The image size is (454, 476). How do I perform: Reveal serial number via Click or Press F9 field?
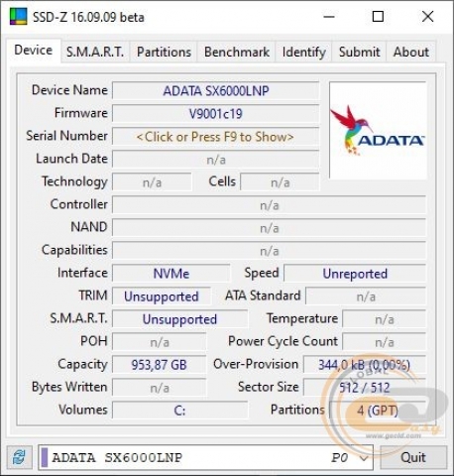[x=215, y=137]
